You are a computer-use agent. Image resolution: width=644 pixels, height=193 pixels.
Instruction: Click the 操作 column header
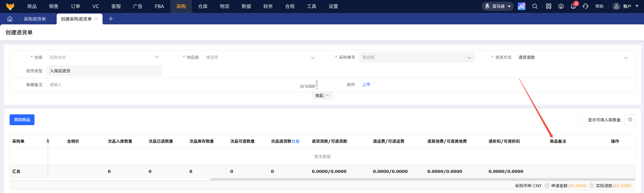pos(615,141)
